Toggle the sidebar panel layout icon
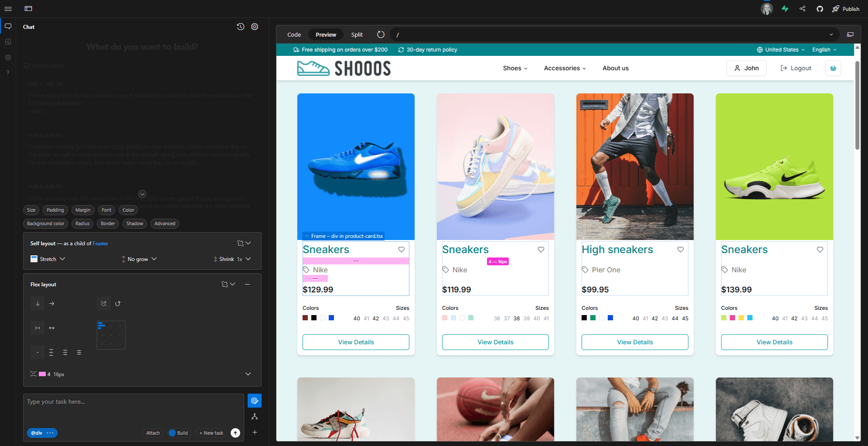 pyautogui.click(x=28, y=9)
